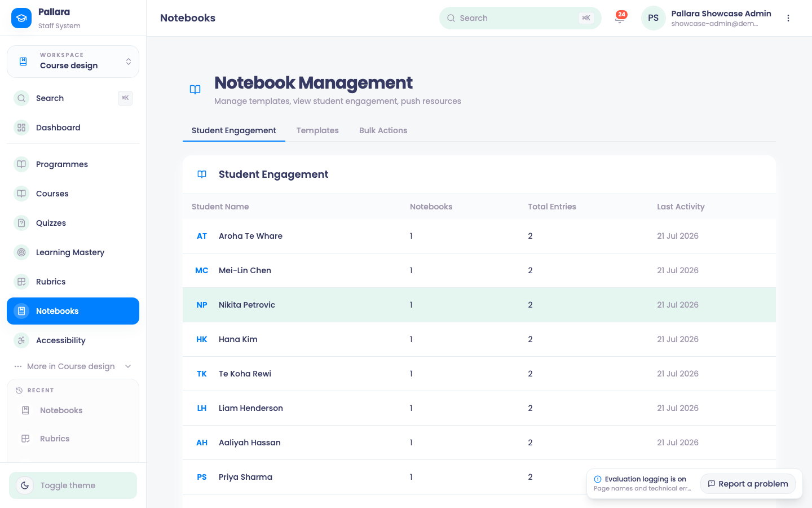Expand More in Course design
This screenshot has width=812, height=508.
[x=73, y=366]
